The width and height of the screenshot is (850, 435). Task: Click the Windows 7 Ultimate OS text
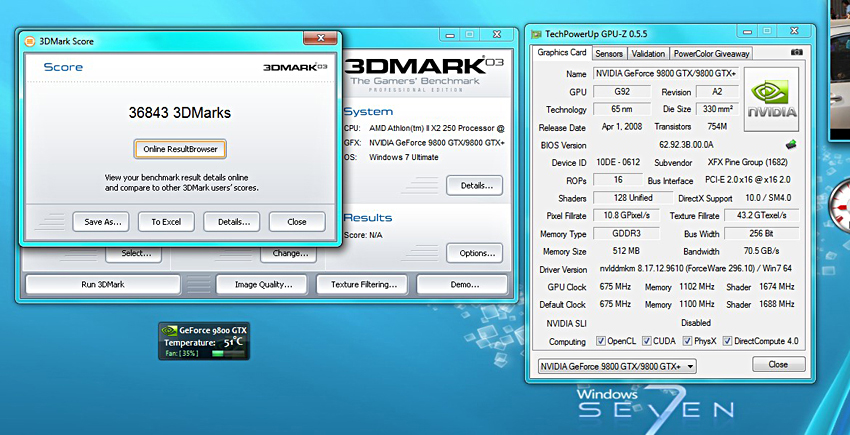(x=404, y=157)
